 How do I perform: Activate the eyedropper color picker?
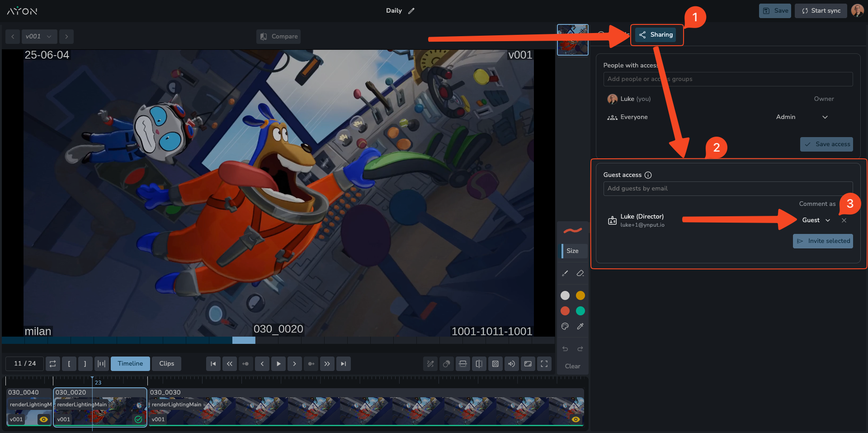click(580, 326)
